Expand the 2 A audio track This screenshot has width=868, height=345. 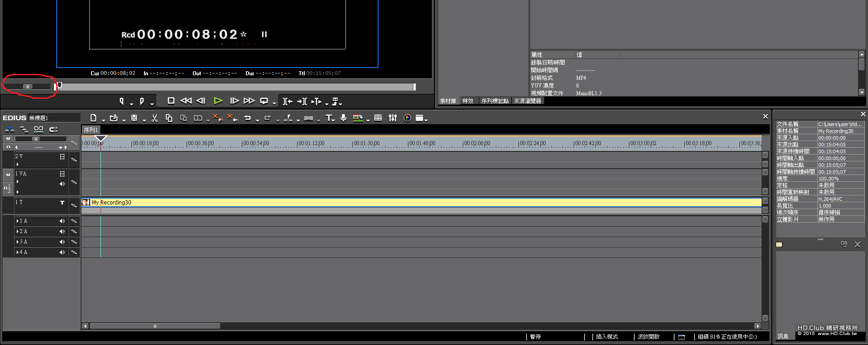pos(17,231)
